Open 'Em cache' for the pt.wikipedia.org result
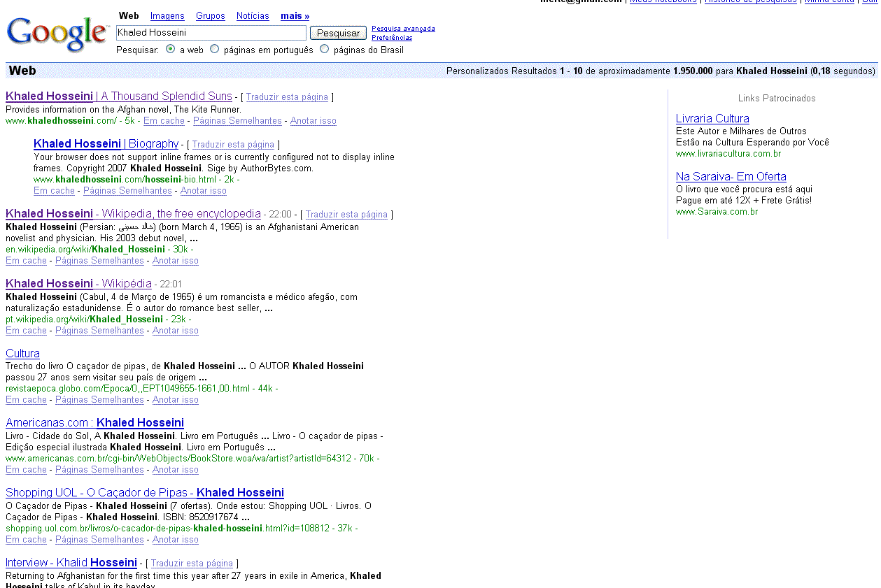 [26, 331]
